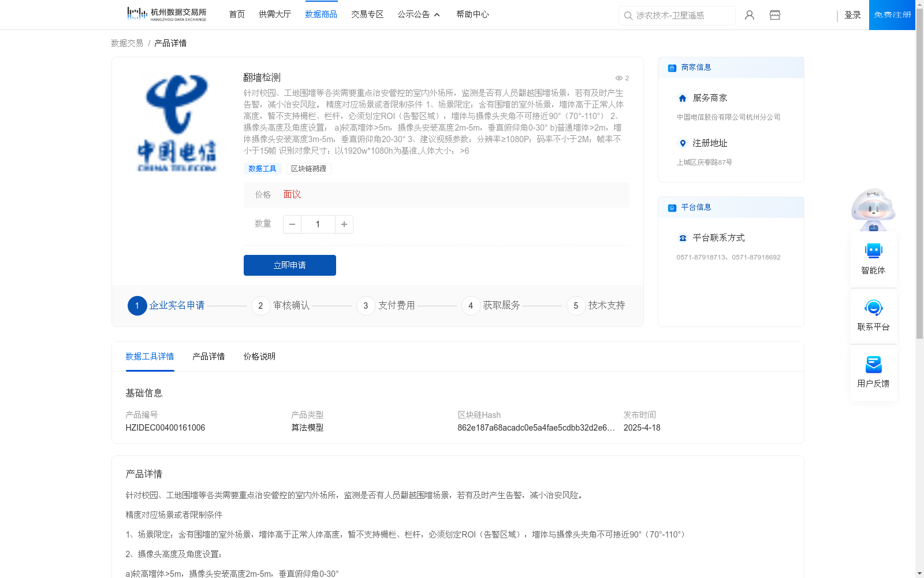Open the 帮助中心 menu item

pyautogui.click(x=472, y=14)
